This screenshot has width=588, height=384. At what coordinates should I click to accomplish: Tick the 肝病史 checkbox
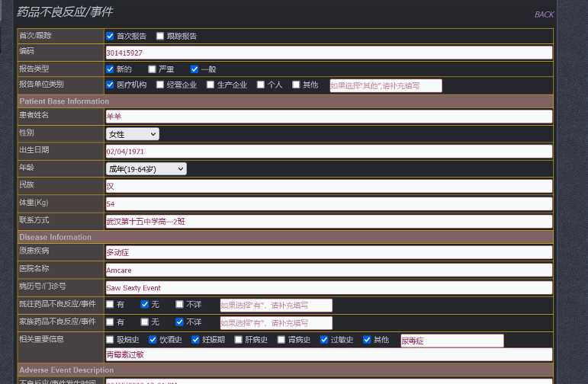coord(239,340)
